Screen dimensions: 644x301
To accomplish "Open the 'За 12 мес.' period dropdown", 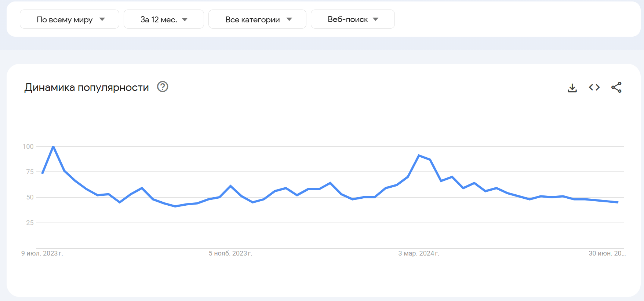I will [164, 19].
